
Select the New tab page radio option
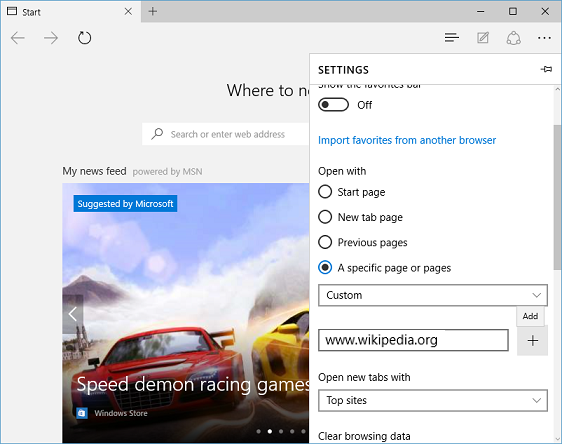pyautogui.click(x=325, y=217)
